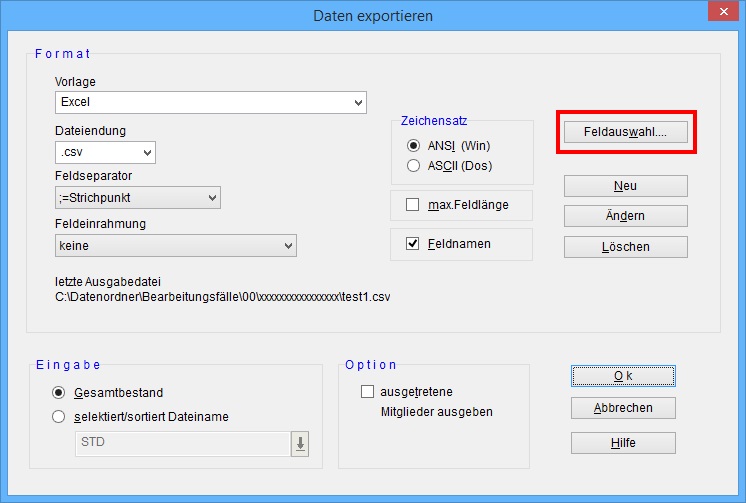
Task: Tick the ausgetretene Mitglieder ausgeben checkbox
Action: click(x=367, y=392)
